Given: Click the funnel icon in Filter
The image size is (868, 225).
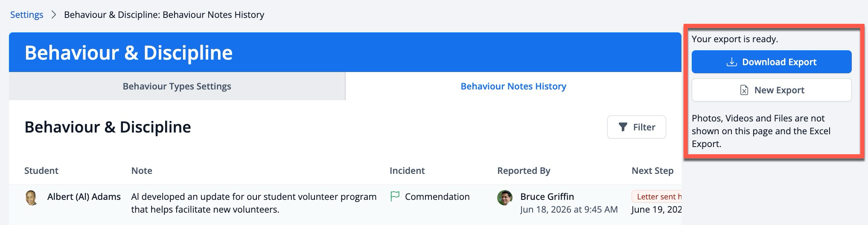Looking at the screenshot, I should click(623, 127).
